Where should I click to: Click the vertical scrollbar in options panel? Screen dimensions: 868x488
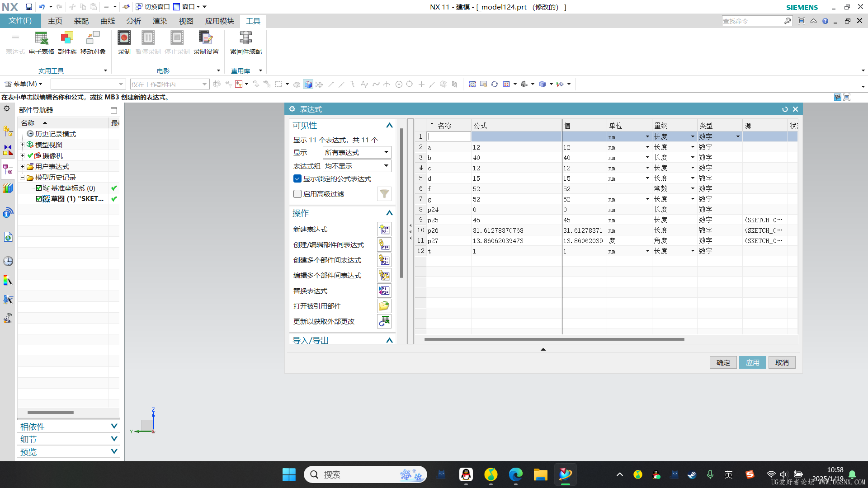tap(401, 203)
